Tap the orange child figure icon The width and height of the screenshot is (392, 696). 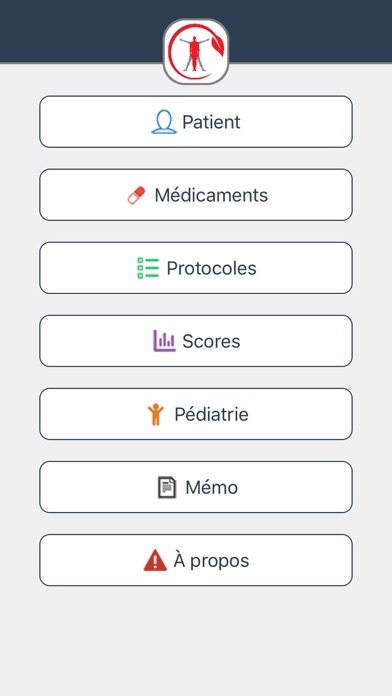coord(155,414)
